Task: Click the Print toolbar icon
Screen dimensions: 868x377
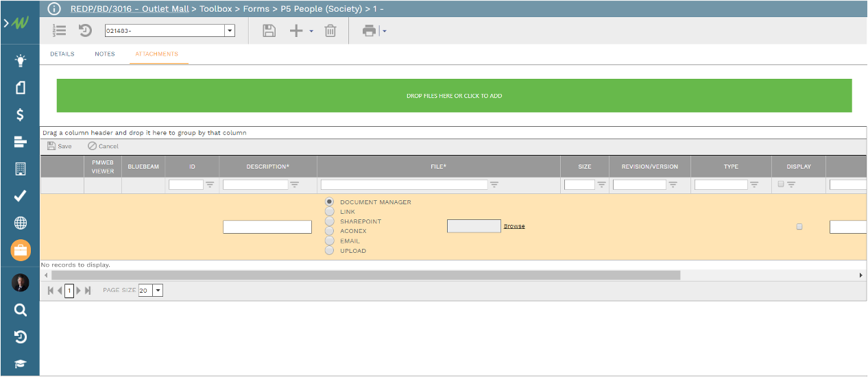Action: pyautogui.click(x=370, y=31)
